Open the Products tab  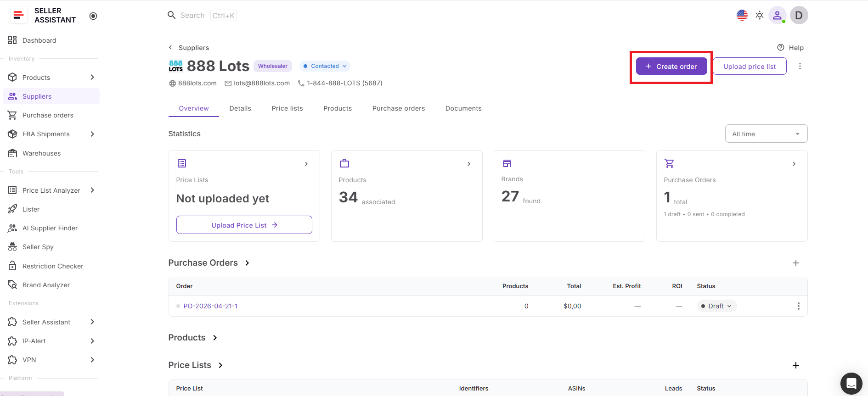(338, 108)
